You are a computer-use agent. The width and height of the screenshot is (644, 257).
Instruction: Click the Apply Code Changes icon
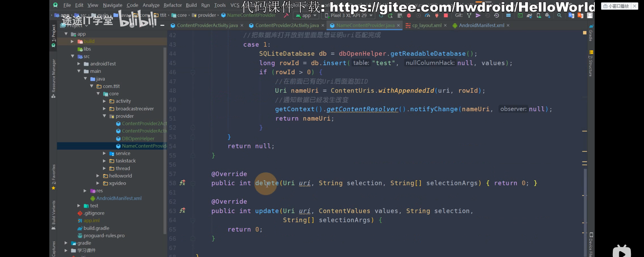pyautogui.click(x=400, y=16)
